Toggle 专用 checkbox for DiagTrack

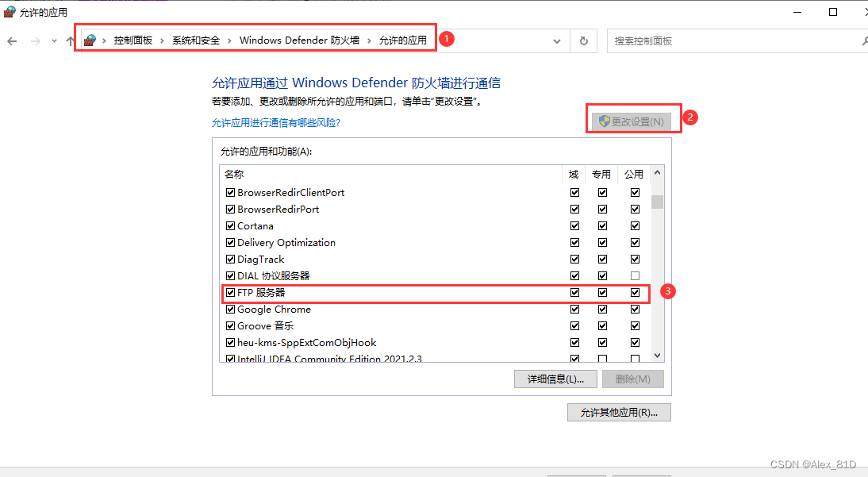602,260
